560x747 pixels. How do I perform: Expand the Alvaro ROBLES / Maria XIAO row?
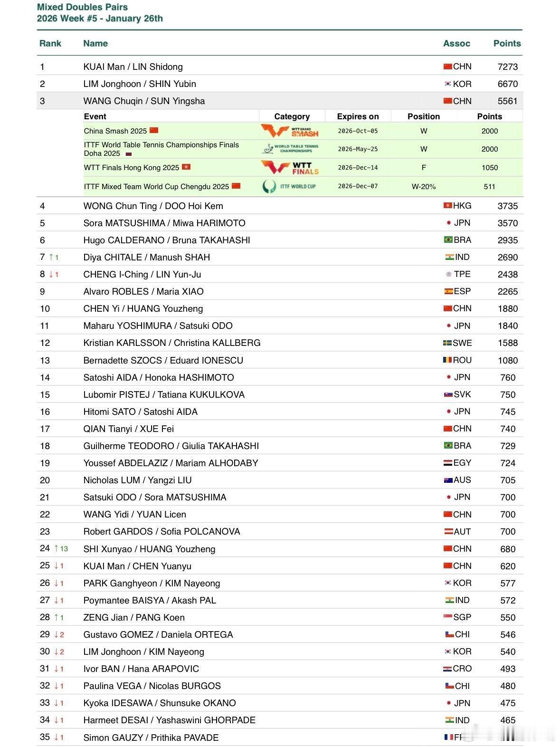point(280,291)
